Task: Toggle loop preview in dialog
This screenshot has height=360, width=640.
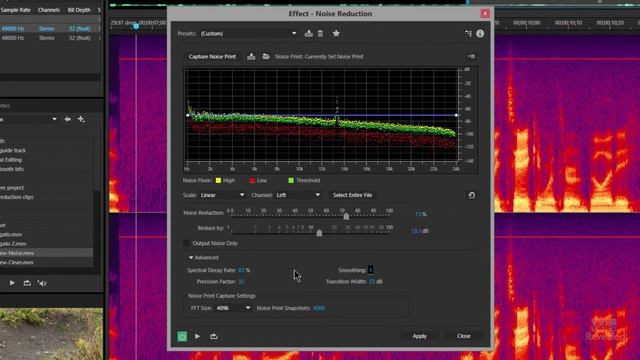Action: coord(213,336)
